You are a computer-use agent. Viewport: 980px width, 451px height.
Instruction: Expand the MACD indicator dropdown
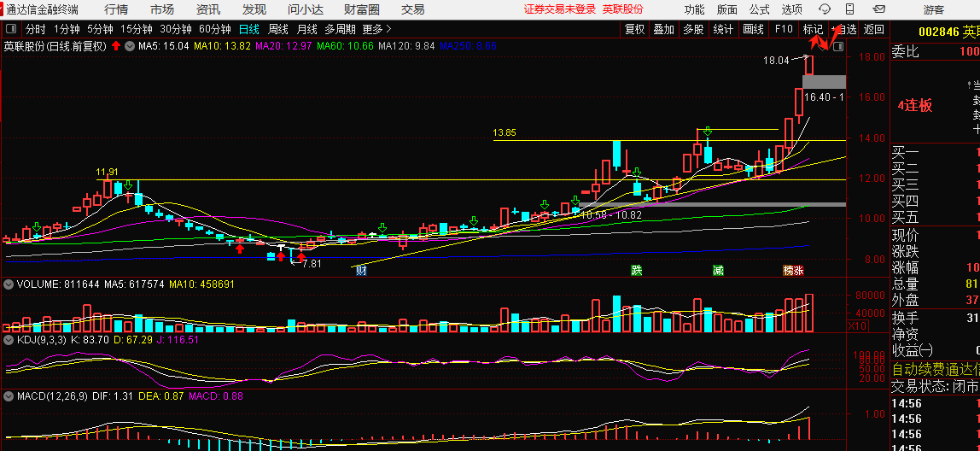(9, 396)
